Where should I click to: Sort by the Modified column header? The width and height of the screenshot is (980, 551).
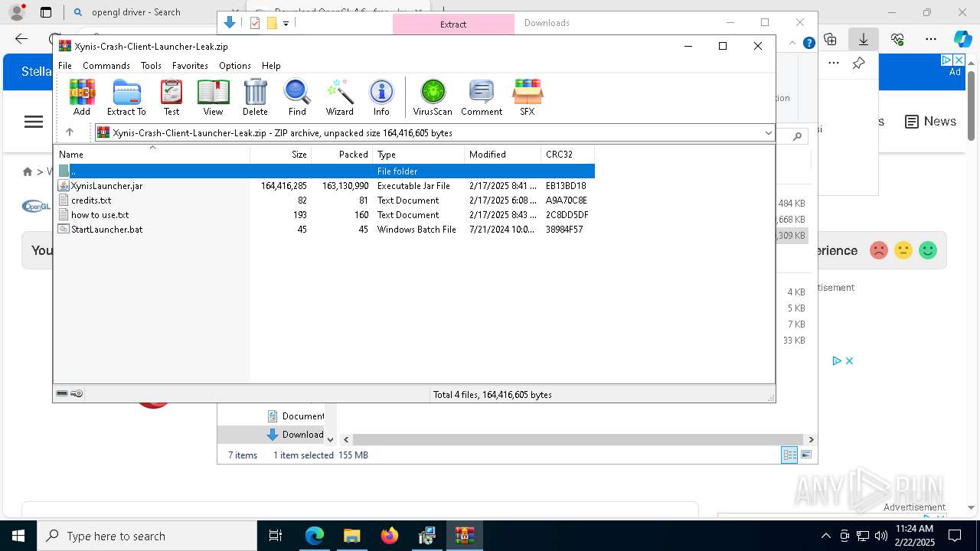coord(502,154)
